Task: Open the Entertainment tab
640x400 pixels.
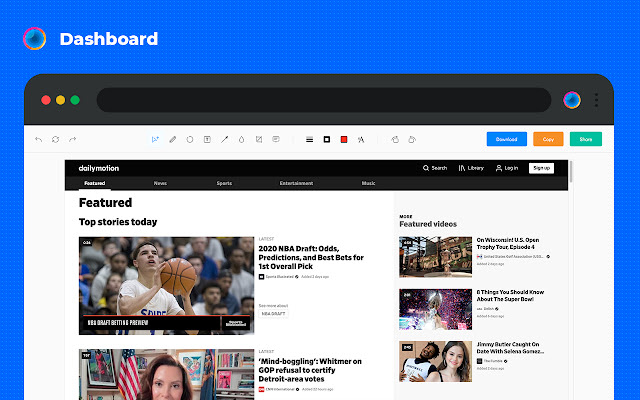Action: point(296,183)
